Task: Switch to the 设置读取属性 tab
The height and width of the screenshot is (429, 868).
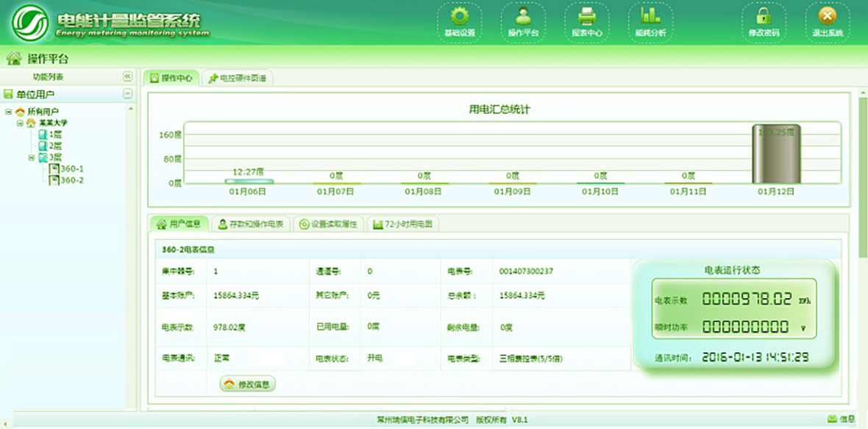Action: (x=328, y=224)
